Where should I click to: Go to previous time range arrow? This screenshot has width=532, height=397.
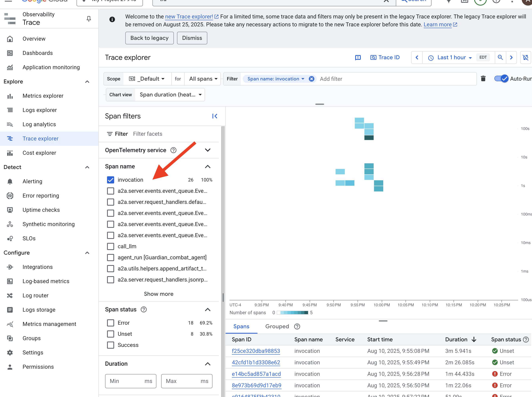coord(417,57)
